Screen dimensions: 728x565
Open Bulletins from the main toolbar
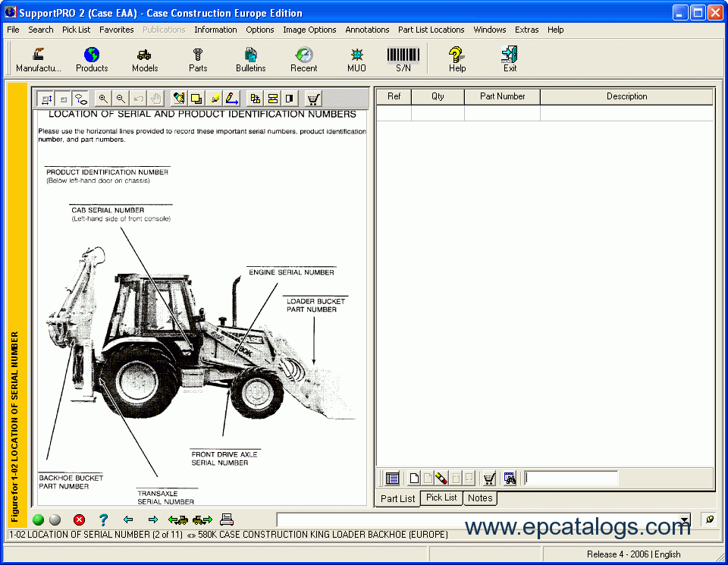251,59
